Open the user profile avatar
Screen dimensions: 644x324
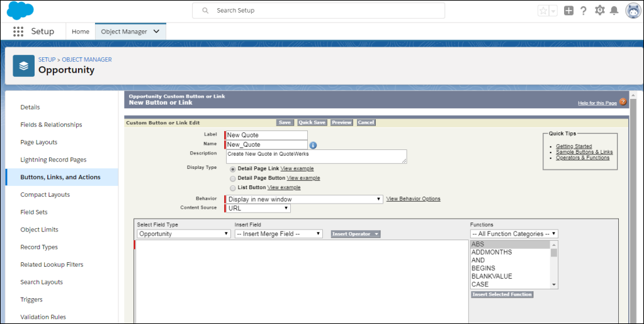(x=633, y=11)
